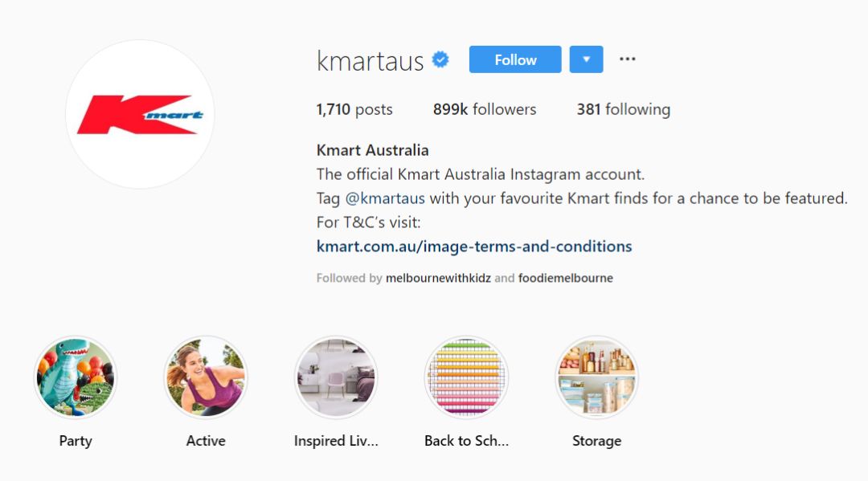The height and width of the screenshot is (481, 868).
Task: Click the blue verified badge next to kmartaus
Action: pos(440,59)
